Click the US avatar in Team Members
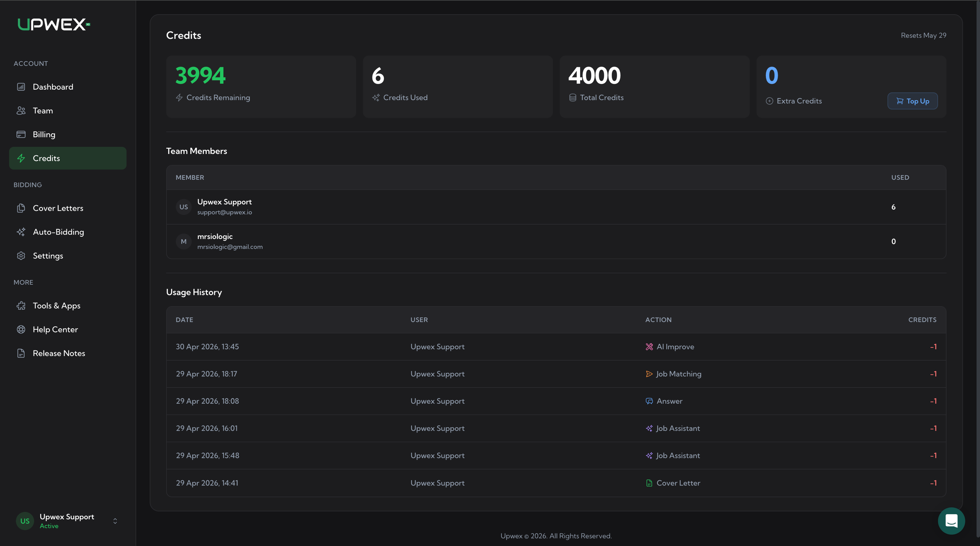The width and height of the screenshot is (980, 546). pos(184,207)
